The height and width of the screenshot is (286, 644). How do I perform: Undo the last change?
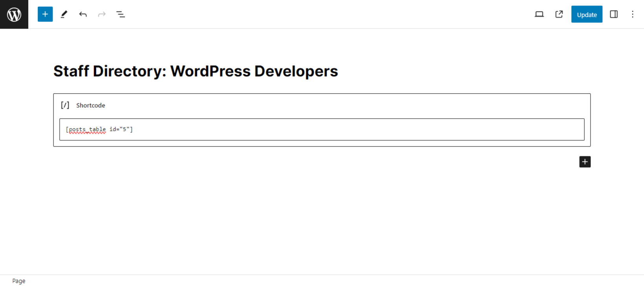click(x=83, y=14)
